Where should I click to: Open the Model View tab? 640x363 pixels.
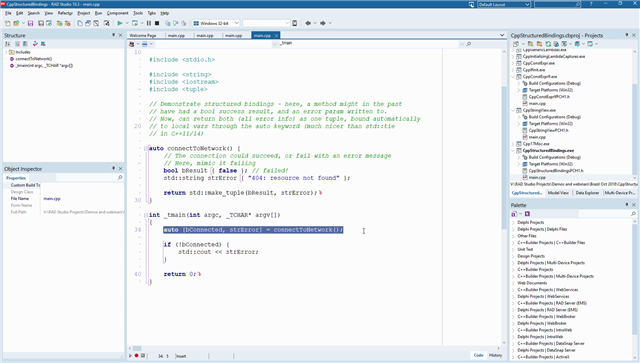pyautogui.click(x=558, y=193)
